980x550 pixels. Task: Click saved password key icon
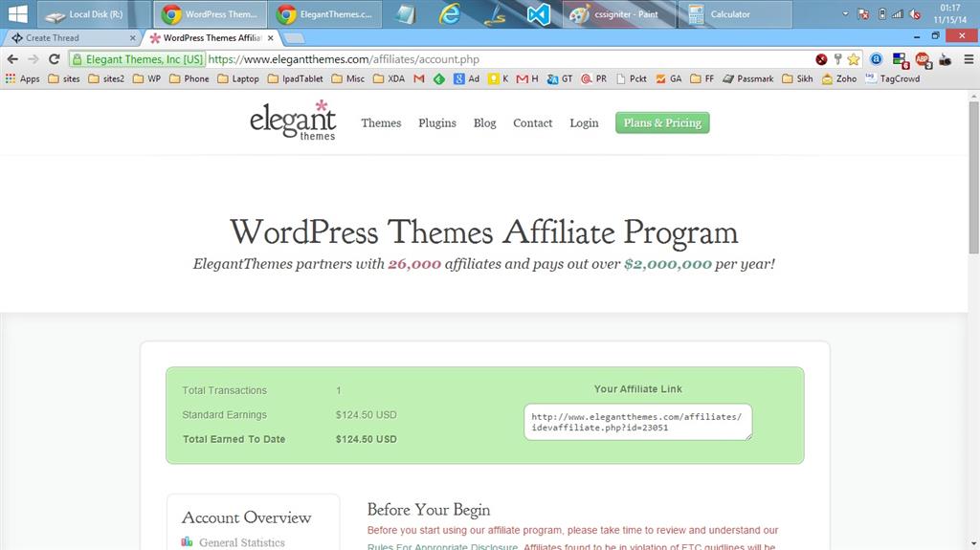point(837,59)
